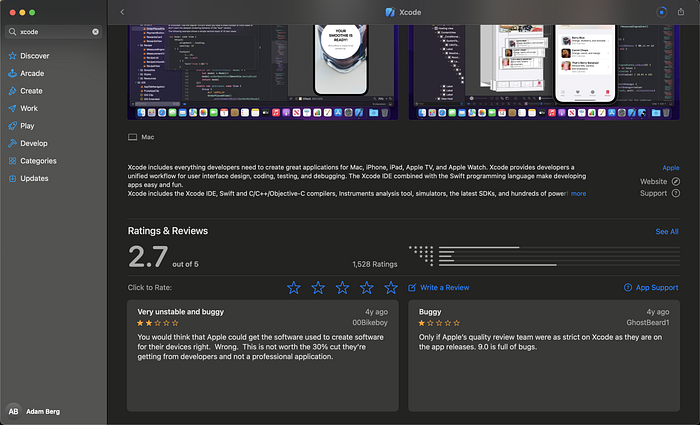
Task: Expand description with the more link
Action: [x=579, y=194]
